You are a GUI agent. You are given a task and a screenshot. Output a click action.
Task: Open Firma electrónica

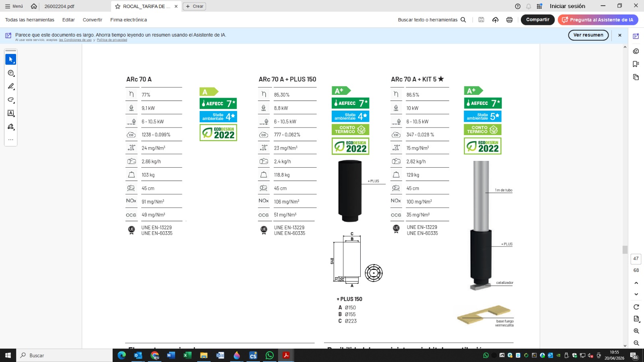tap(128, 20)
